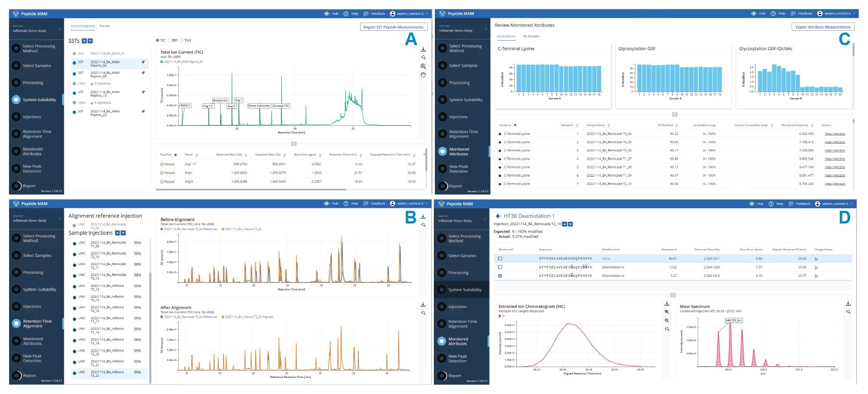
Task: Go to next SST with down arrow in panel A
Action: pos(90,41)
